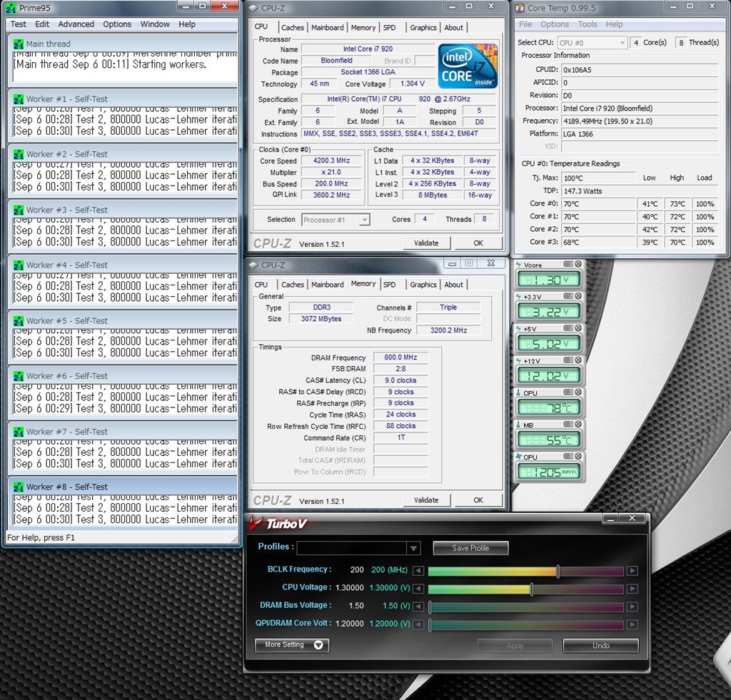Open settings icon on the CPU fan RPM gadget

tap(569, 457)
